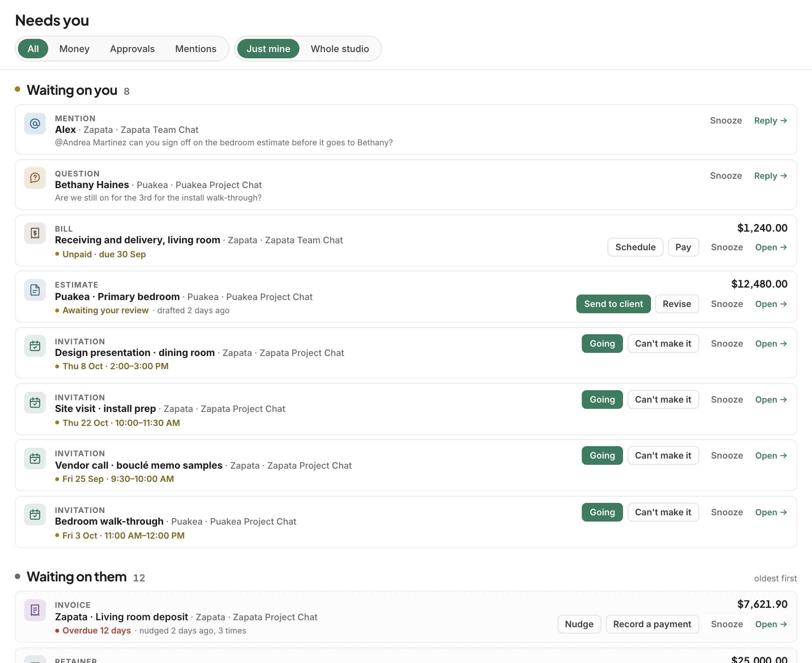Screen dimensions: 812x663
Task: Pay the $1,240.00 bill
Action: (683, 247)
